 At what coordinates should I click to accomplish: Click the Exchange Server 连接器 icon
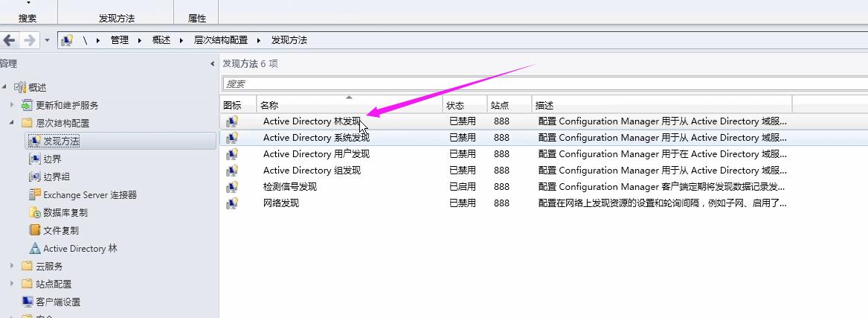[x=35, y=194]
